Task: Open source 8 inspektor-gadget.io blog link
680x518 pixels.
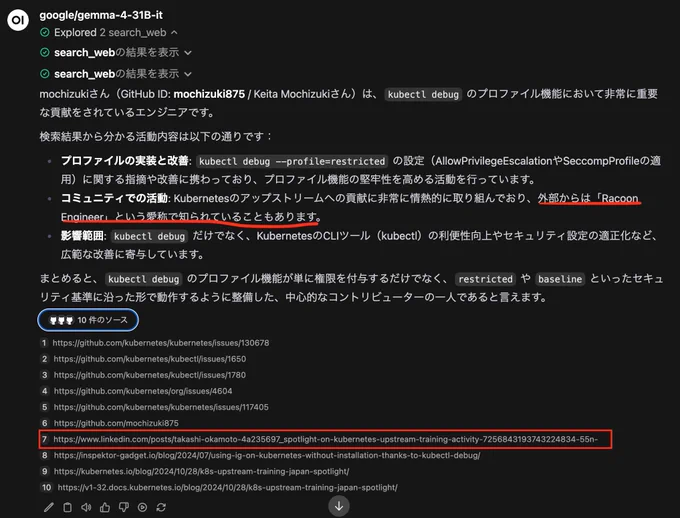Action: click(267, 456)
